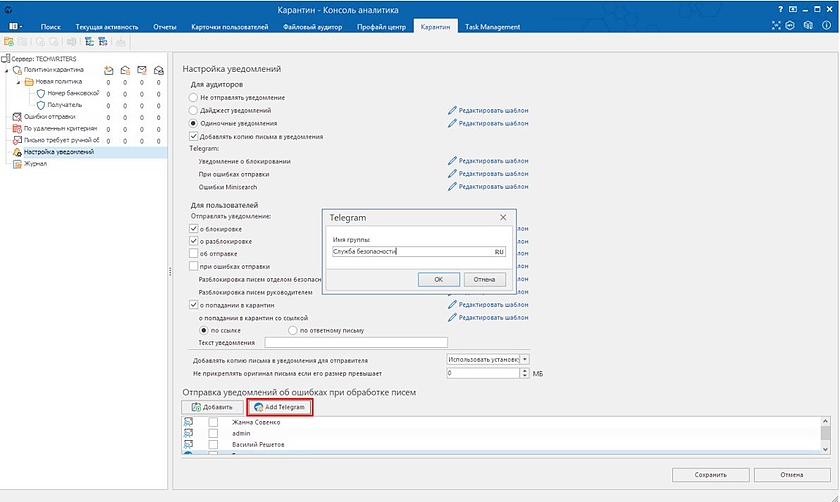Viewport: 840px width, 502px height.
Task: Click the pencil icon beside Дайджест уведомлений
Action: tap(452, 110)
